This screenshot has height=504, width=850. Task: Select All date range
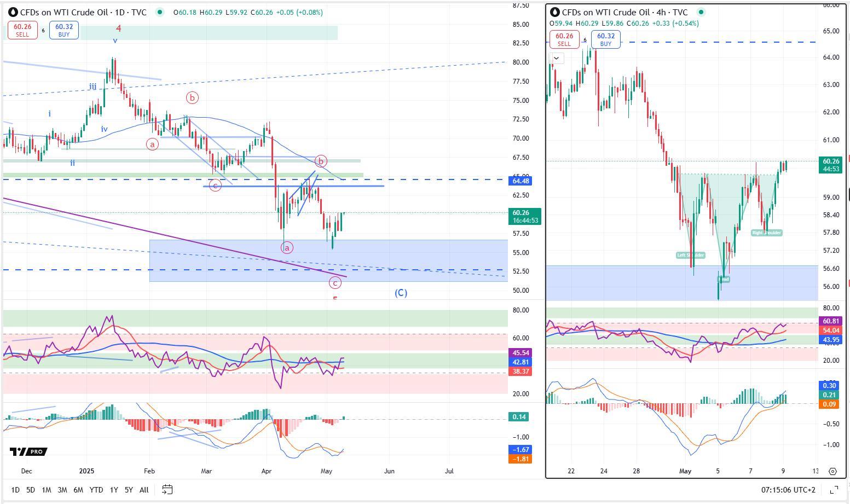pos(144,490)
